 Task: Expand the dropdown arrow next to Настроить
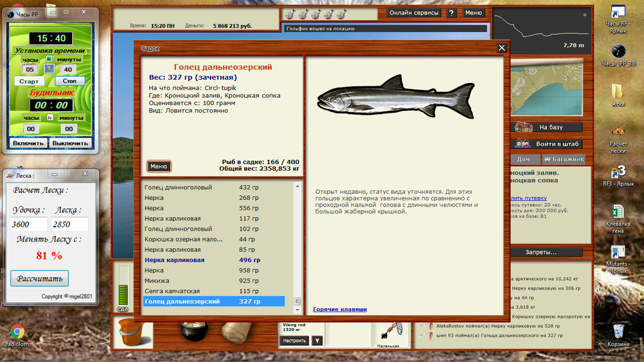(x=317, y=341)
